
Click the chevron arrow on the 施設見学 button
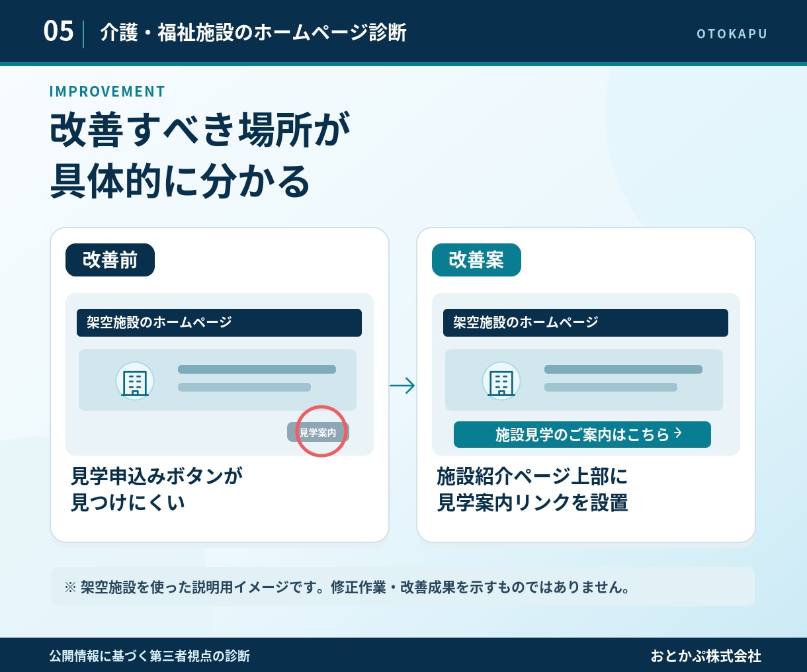pos(677,433)
